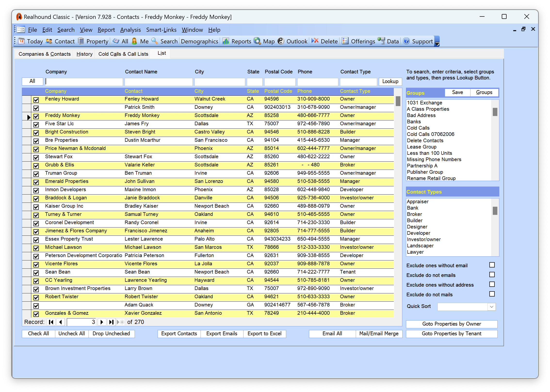Expand the toolbar overflow arrow
This screenshot has height=392, width=550.
click(x=437, y=41)
